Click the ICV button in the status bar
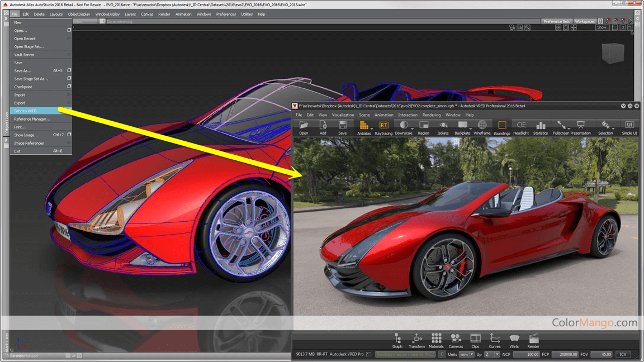Screen dimensions: 644x362 pyautogui.click(x=623, y=354)
